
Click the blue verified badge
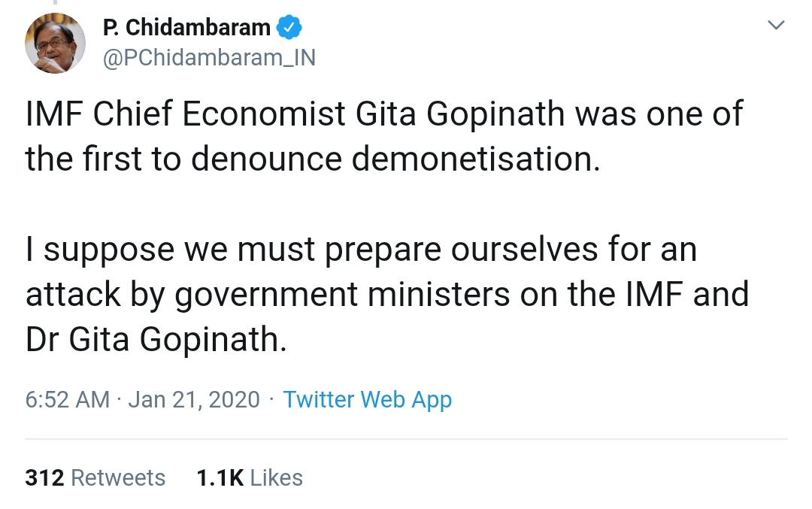coord(289,28)
